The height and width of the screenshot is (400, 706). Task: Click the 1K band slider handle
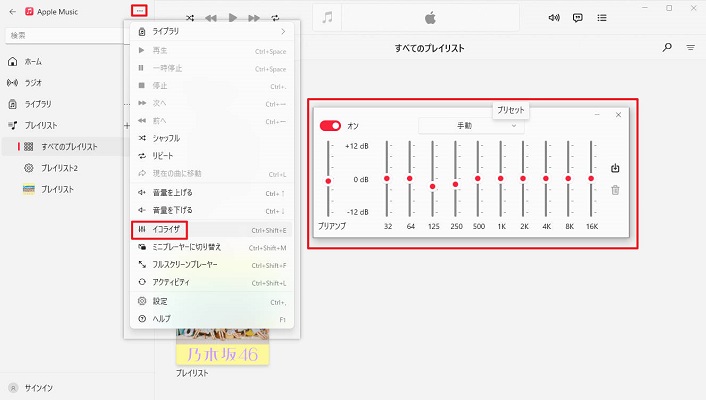pyautogui.click(x=500, y=178)
